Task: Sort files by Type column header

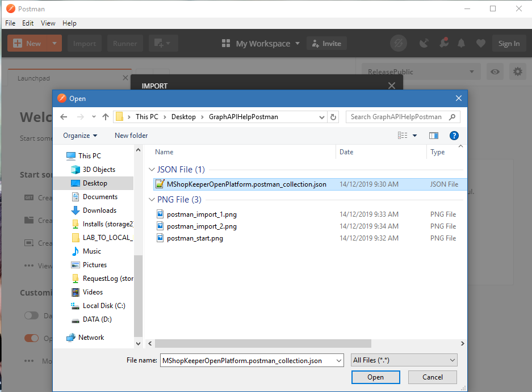Action: tap(437, 152)
